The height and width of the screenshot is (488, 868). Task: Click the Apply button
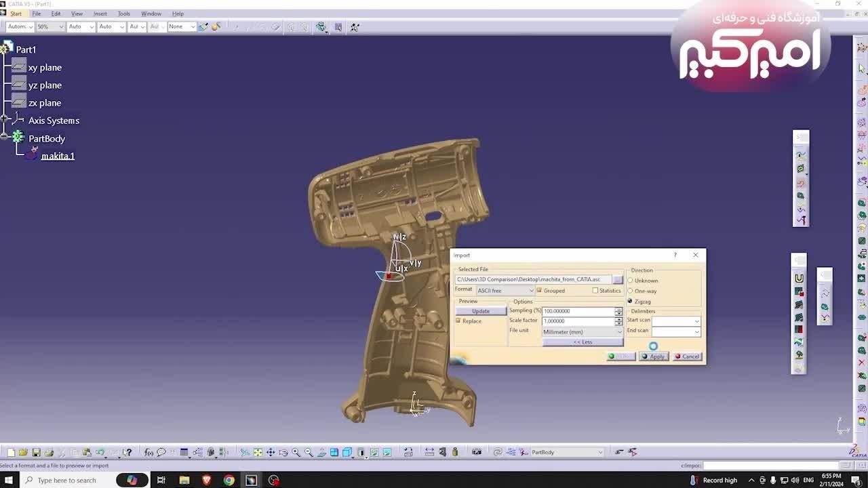(654, 357)
